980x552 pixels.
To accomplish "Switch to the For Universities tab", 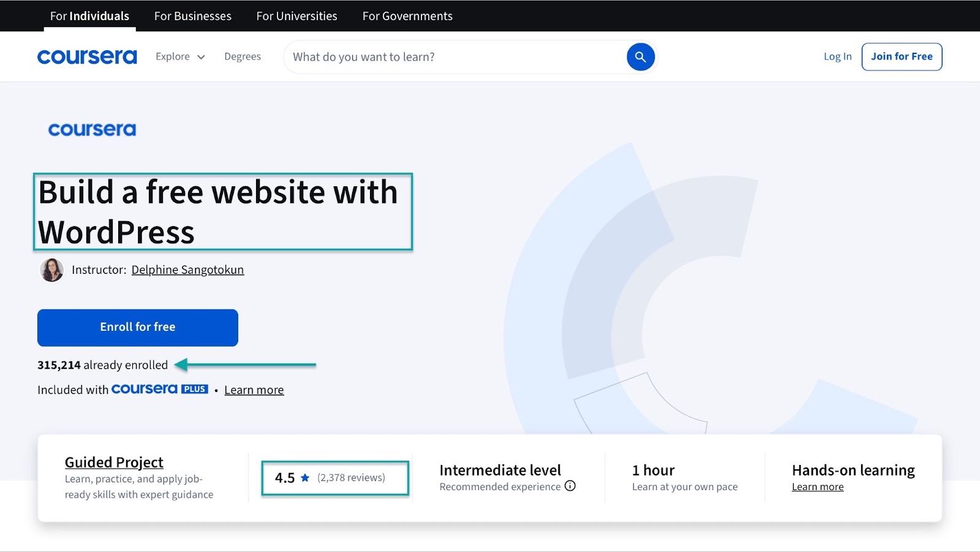I will pos(296,16).
